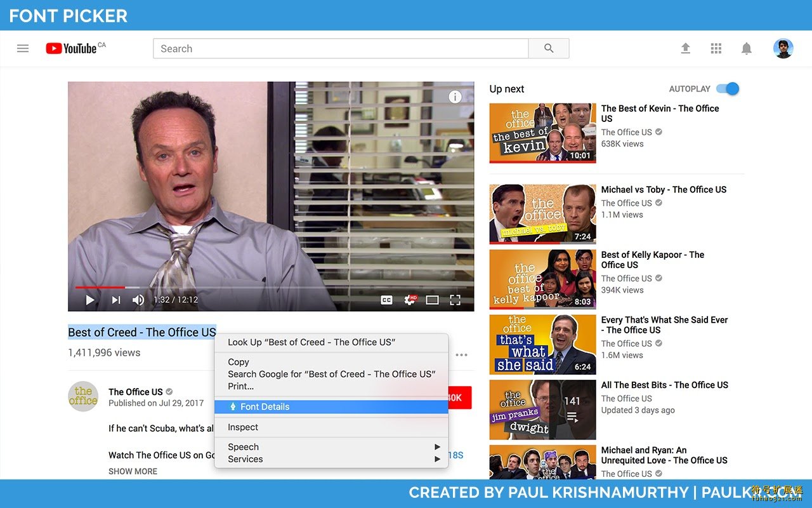Open "All The Best Bits - The Office US" title
Screen dimensions: 812x508
point(665,385)
